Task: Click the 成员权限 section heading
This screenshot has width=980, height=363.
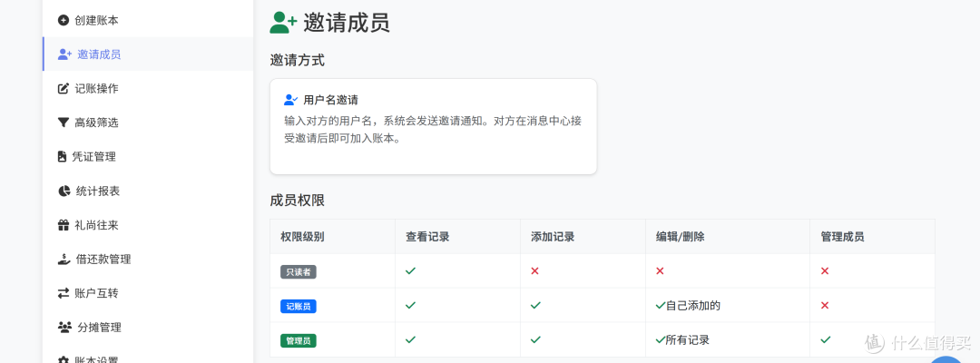Action: pyautogui.click(x=298, y=201)
